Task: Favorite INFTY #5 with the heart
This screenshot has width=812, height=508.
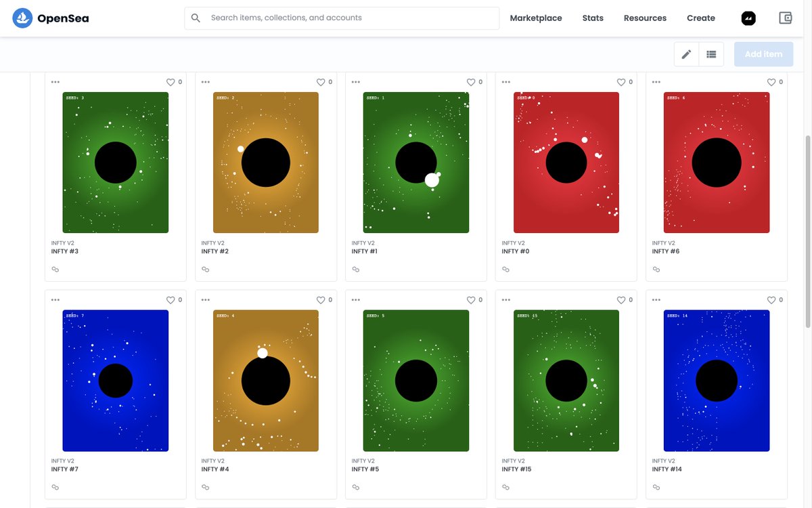Action: 471,300
